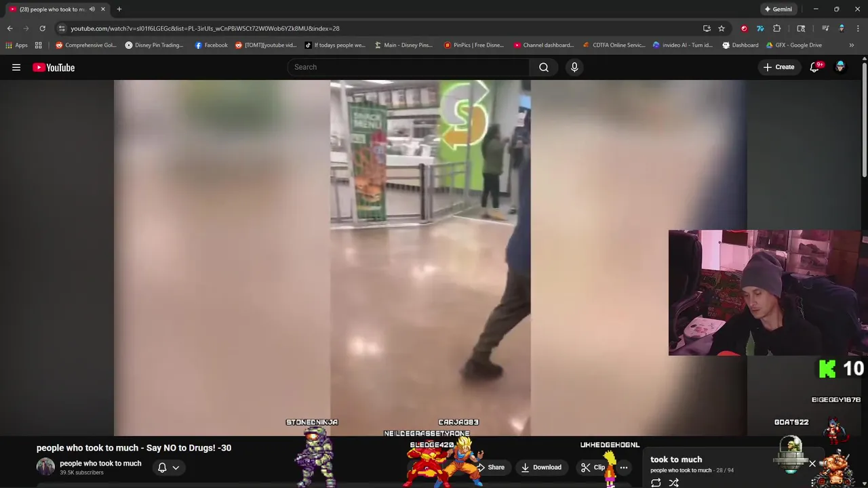
Task: Open the Apps shortcut in bookmarks bar
Action: coord(16,45)
